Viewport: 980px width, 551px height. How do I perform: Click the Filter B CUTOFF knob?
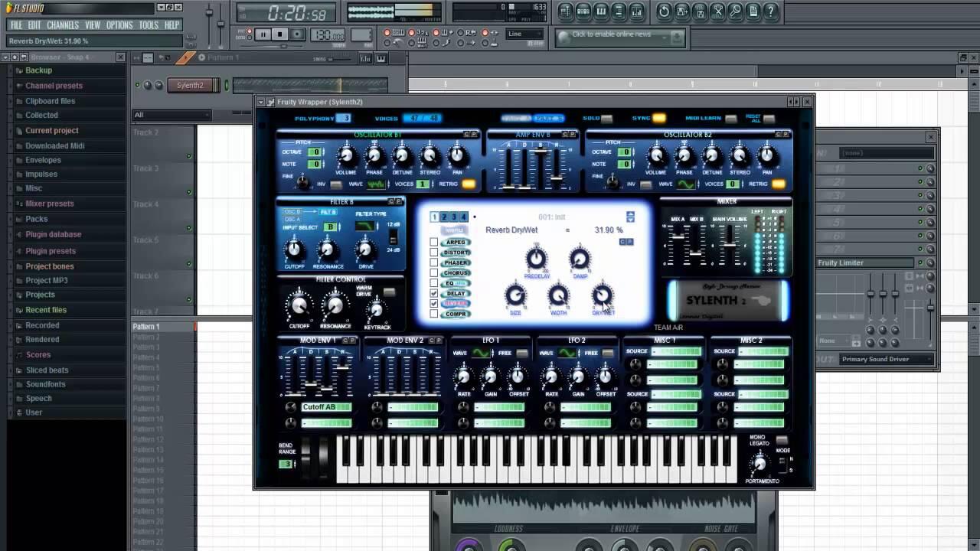[x=293, y=249]
